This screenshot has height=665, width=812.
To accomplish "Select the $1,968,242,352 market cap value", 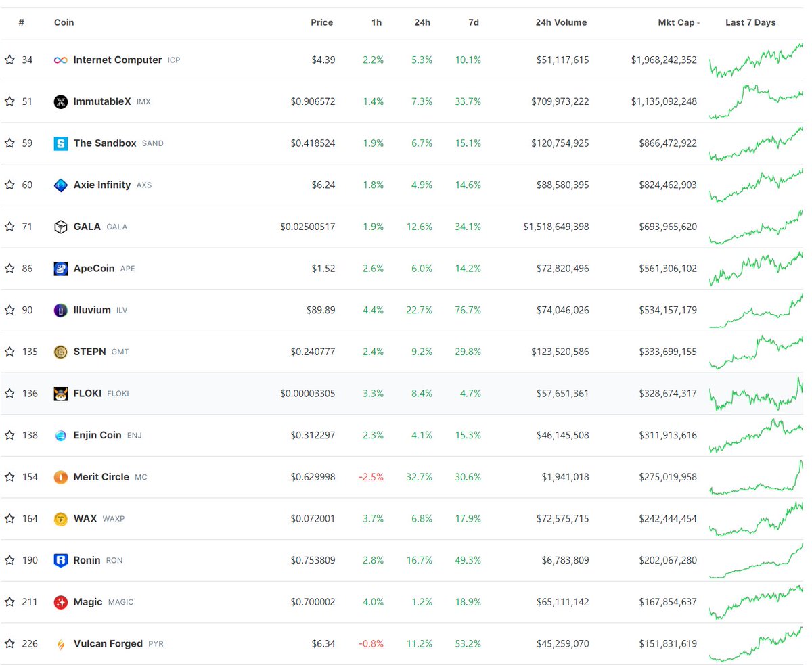I will click(664, 60).
